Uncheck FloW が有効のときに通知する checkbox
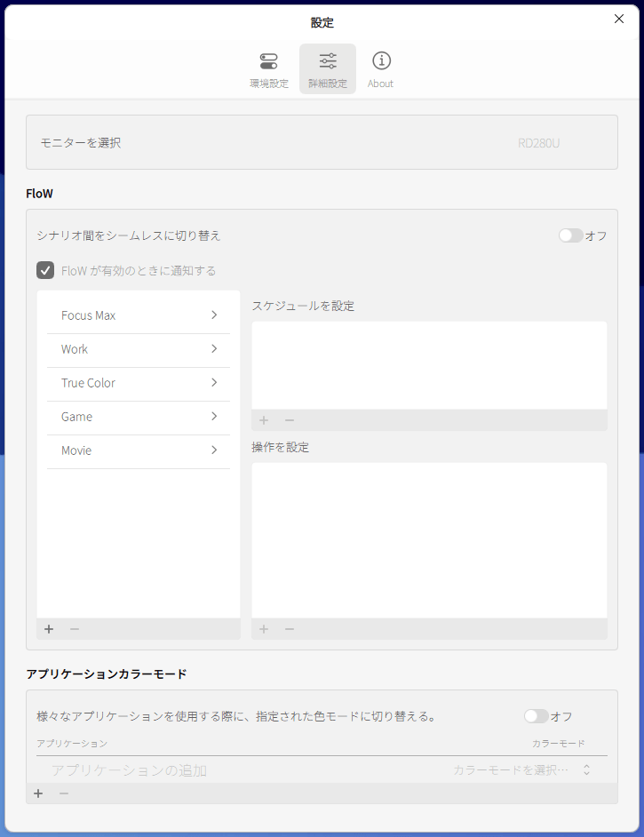Screen dimensions: 644x837 click(45, 270)
